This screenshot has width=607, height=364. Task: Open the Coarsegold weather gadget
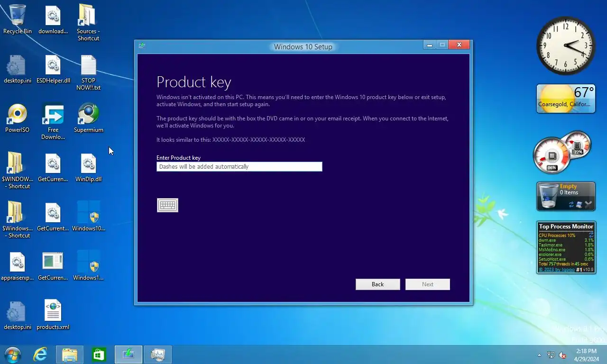(566, 99)
